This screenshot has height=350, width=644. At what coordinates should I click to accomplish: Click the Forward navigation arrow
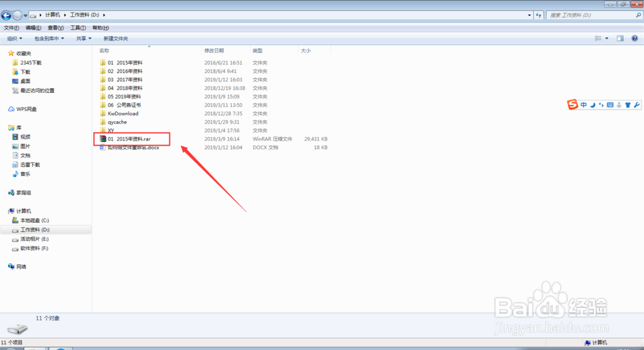[x=17, y=15]
